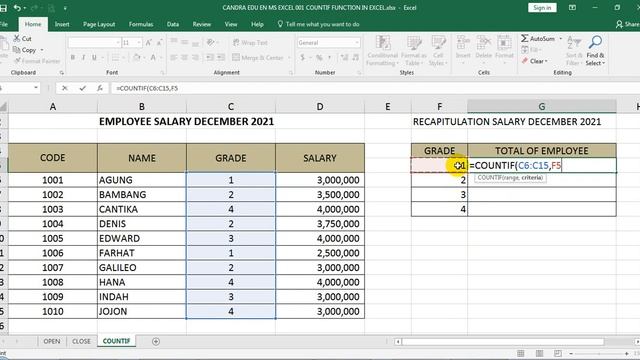The image size is (640, 360).
Task: Open the Page Layout ribbon tab
Action: pyautogui.click(x=99, y=24)
